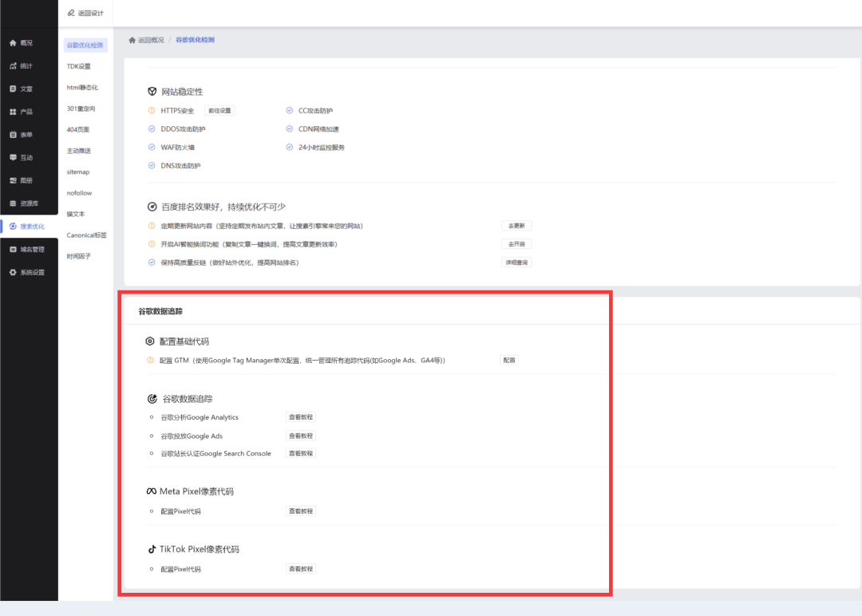Click the 产品 grid icon in sidebar
The height and width of the screenshot is (616, 862).
(13, 112)
